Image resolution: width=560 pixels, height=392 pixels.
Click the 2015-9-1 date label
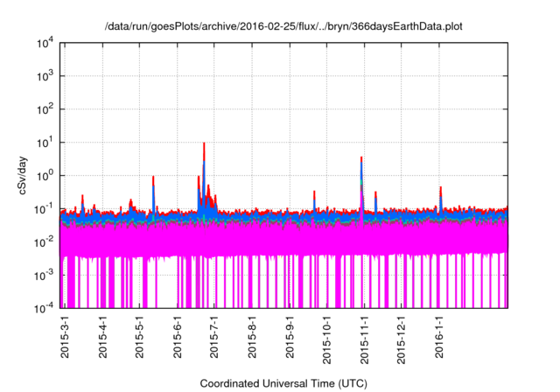[x=290, y=337]
